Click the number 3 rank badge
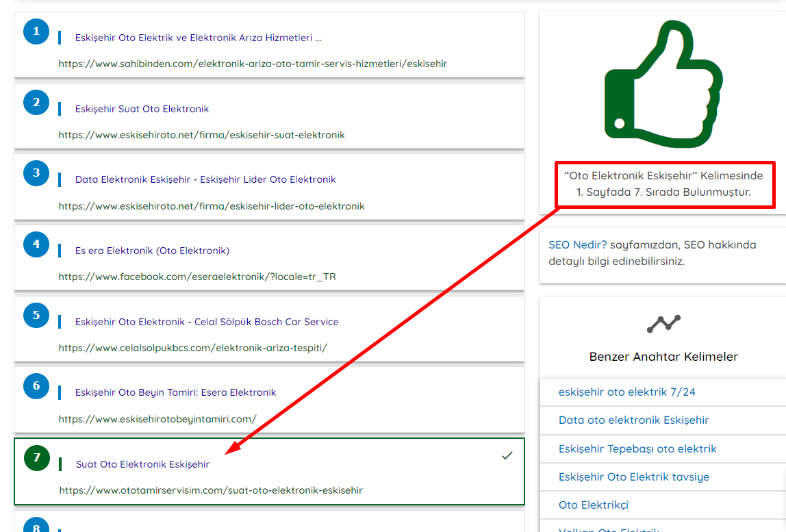 click(36, 173)
